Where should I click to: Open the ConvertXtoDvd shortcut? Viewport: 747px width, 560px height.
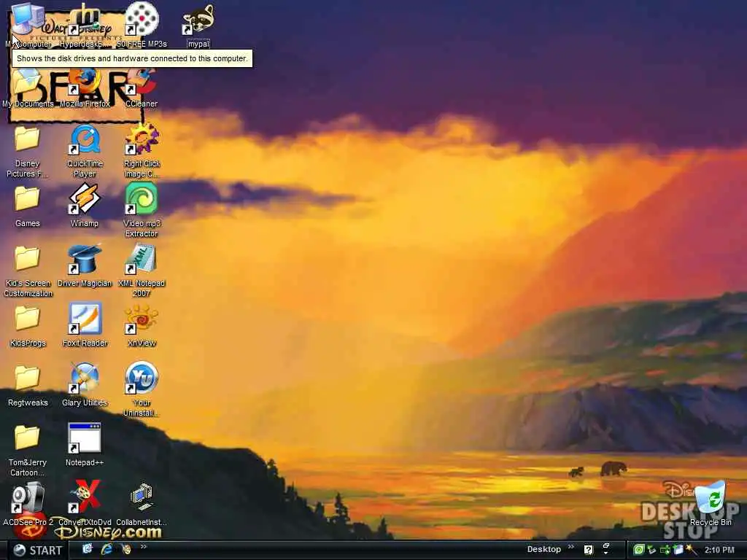coord(85,505)
